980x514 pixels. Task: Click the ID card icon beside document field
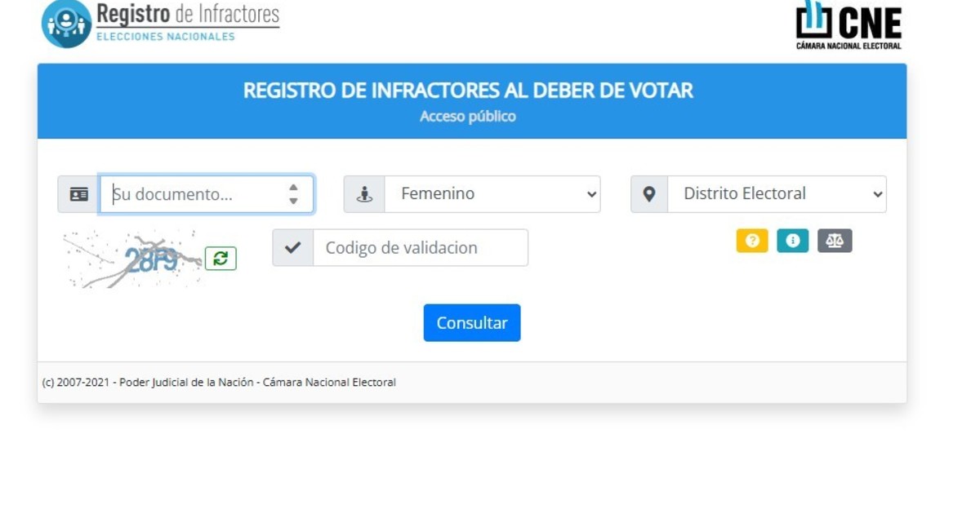tap(78, 194)
